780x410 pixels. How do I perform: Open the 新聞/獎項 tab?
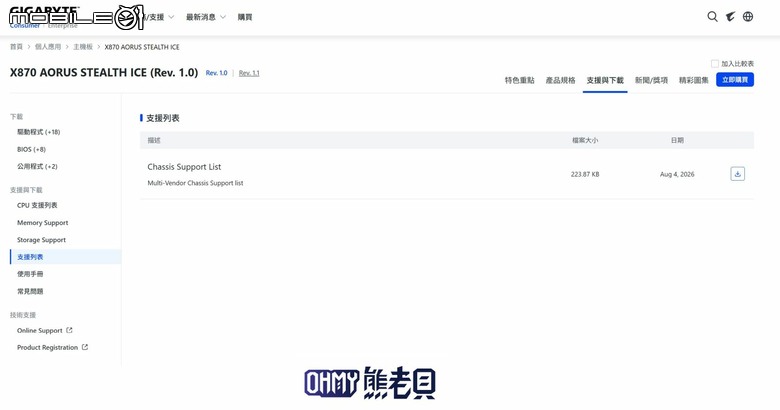651,80
